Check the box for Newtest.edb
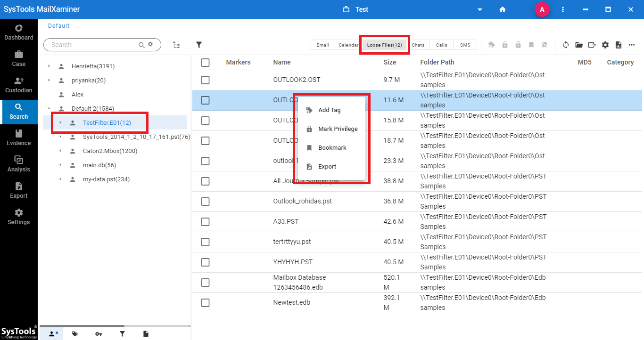This screenshot has width=644, height=340. pos(205,303)
